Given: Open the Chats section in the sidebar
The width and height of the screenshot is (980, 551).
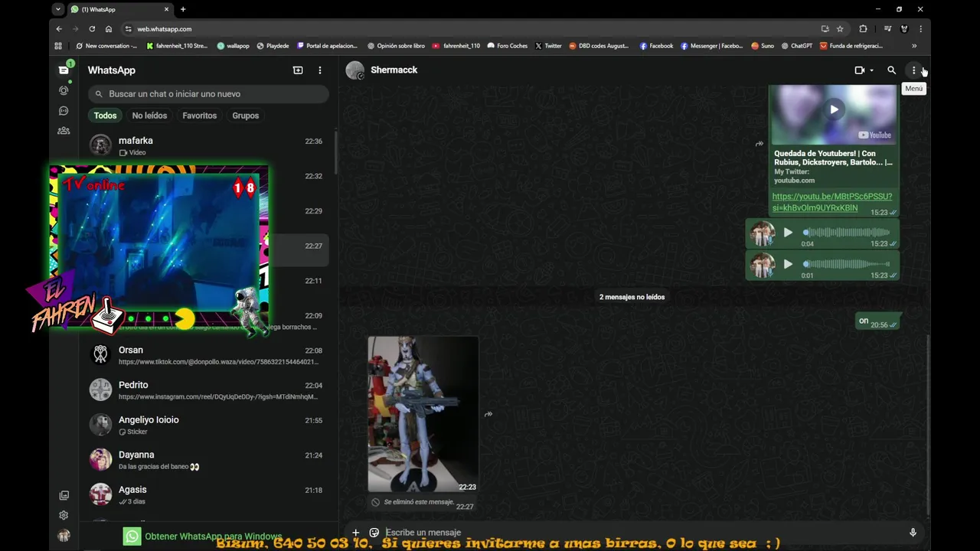Looking at the screenshot, I should pyautogui.click(x=64, y=70).
